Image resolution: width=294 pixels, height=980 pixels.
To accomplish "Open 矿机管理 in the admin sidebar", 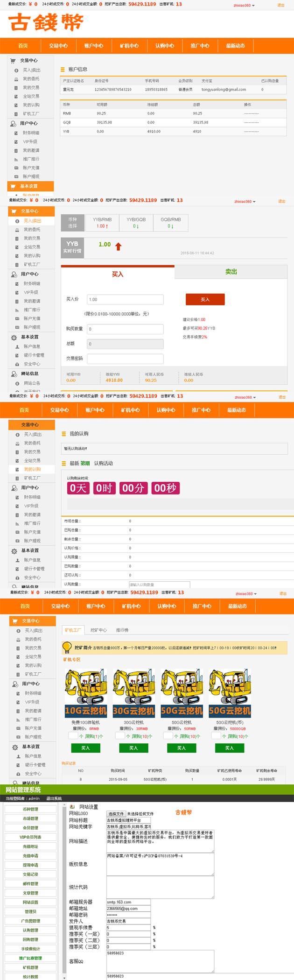I will click(30, 967).
